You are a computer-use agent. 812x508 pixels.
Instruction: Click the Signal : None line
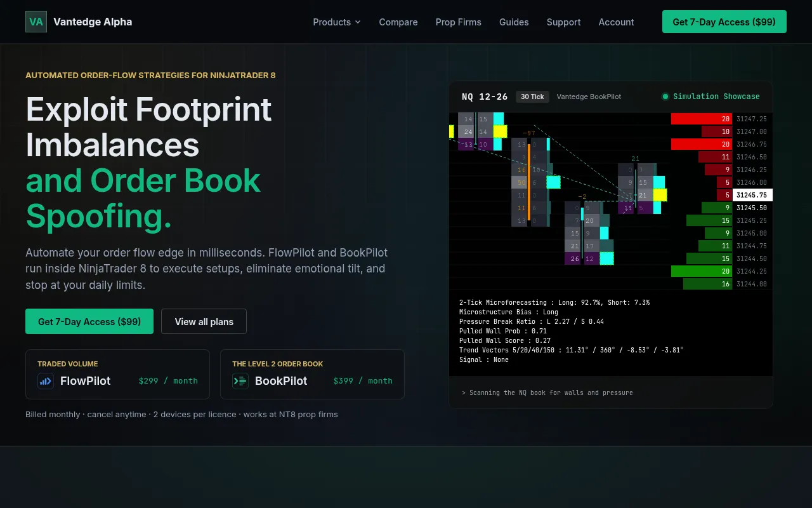click(484, 359)
